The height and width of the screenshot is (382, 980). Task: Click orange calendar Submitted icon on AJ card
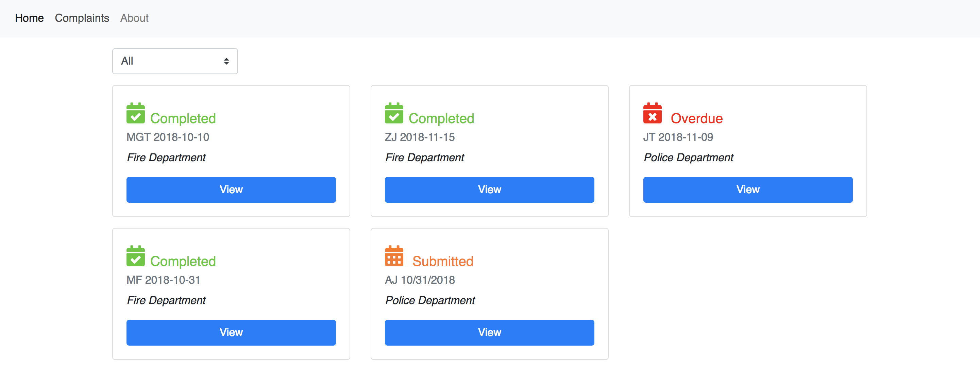[x=394, y=256]
